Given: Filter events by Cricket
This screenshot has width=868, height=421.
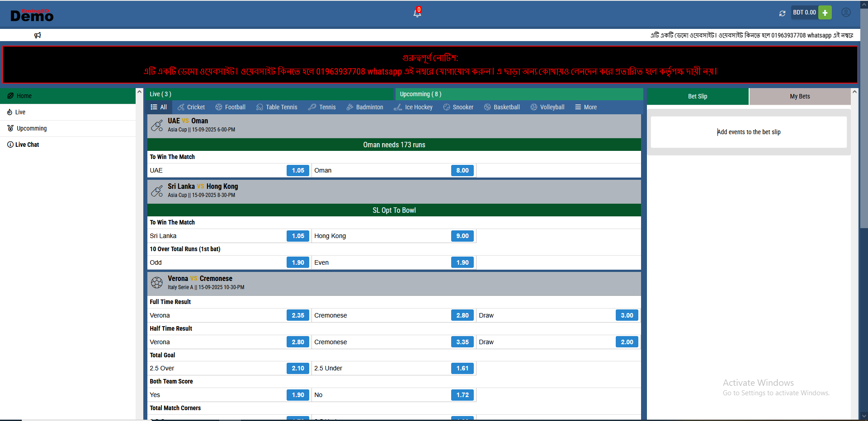Looking at the screenshot, I should coord(191,107).
